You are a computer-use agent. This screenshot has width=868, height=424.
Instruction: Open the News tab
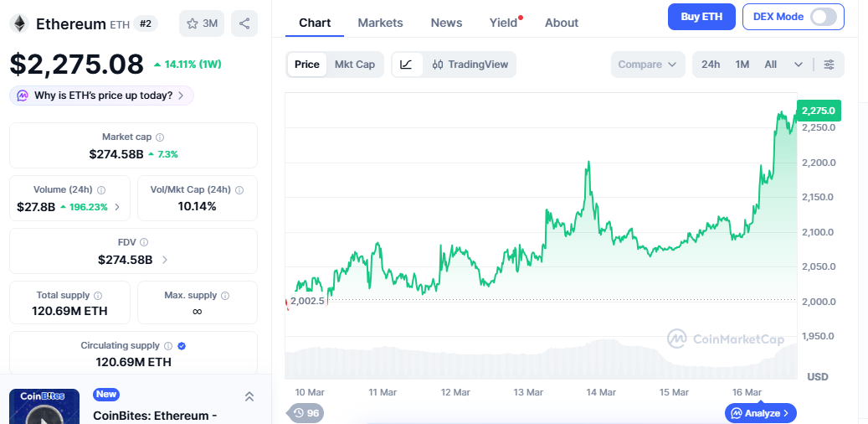point(446,23)
